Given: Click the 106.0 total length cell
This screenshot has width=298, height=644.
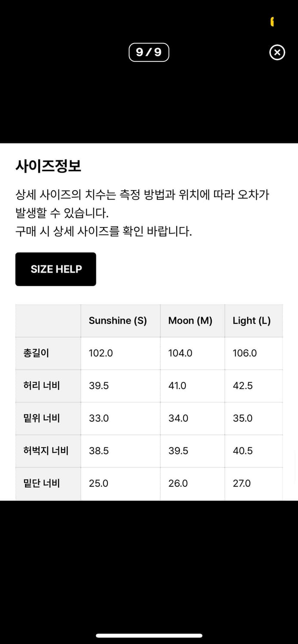Looking at the screenshot, I should pyautogui.click(x=245, y=353).
